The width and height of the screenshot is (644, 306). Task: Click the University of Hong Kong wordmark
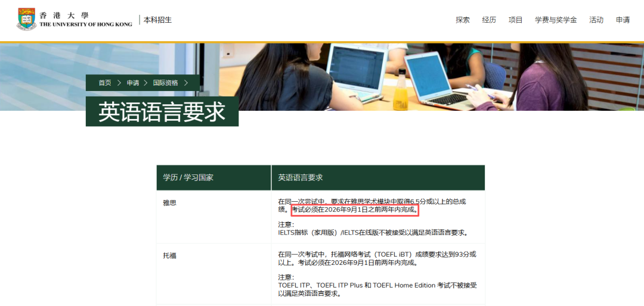[x=85, y=20]
